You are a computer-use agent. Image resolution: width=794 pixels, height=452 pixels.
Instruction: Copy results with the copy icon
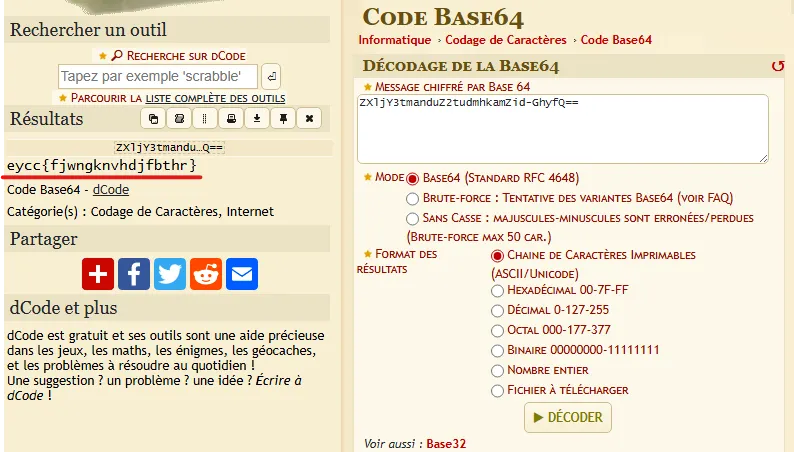[153, 118]
